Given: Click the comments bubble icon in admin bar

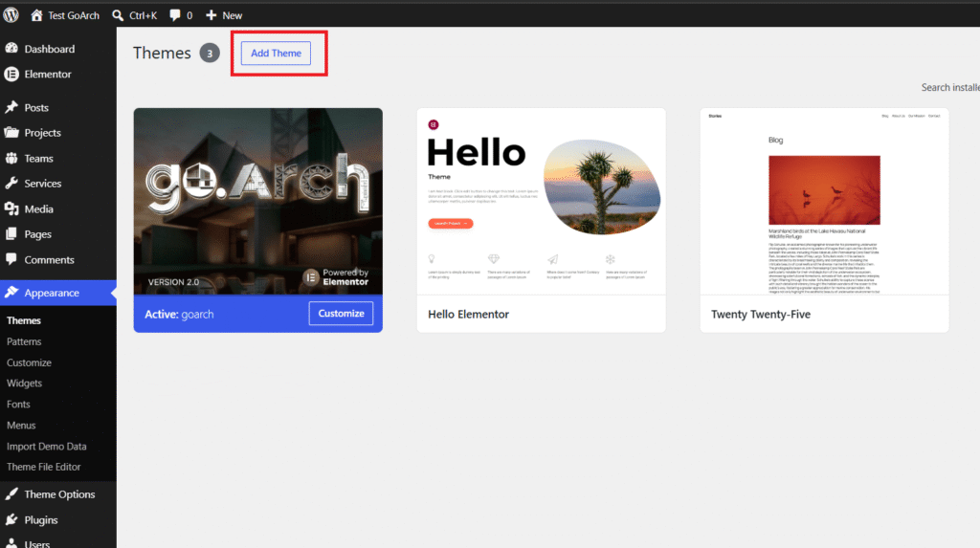Looking at the screenshot, I should pos(175,15).
